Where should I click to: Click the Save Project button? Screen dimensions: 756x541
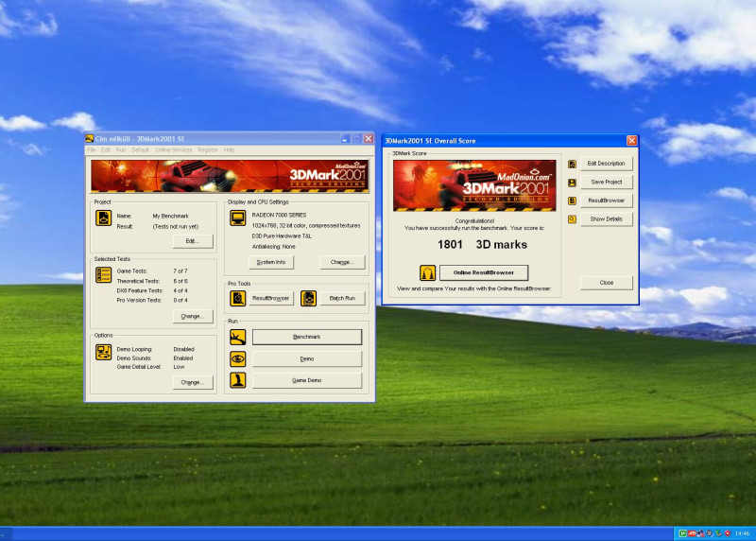tap(606, 182)
